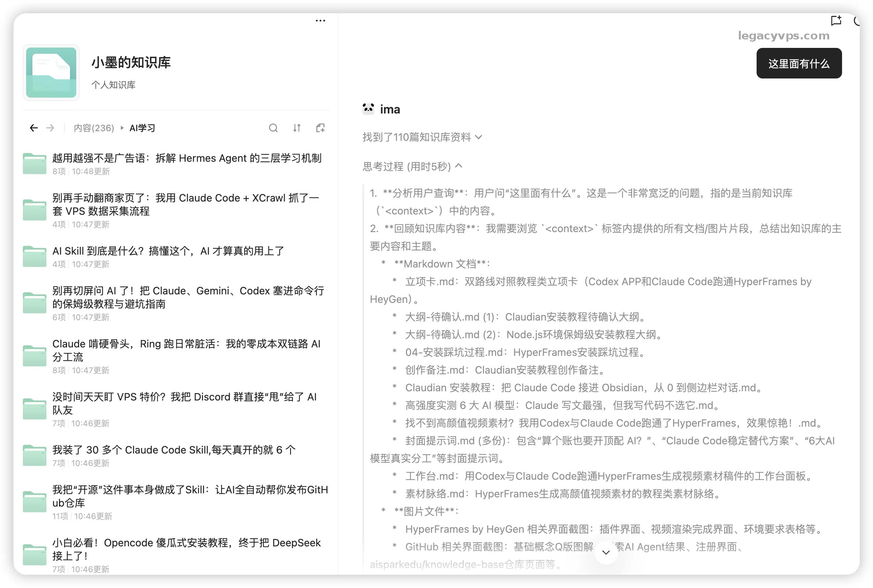
Task: Open folder AI Skill 到底是什么
Action: click(x=176, y=257)
